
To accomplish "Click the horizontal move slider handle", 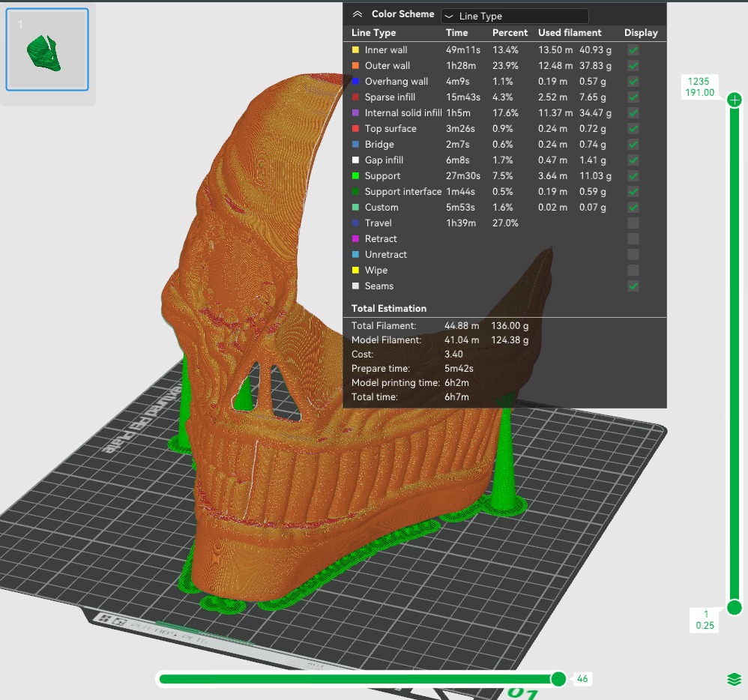I will [x=558, y=678].
